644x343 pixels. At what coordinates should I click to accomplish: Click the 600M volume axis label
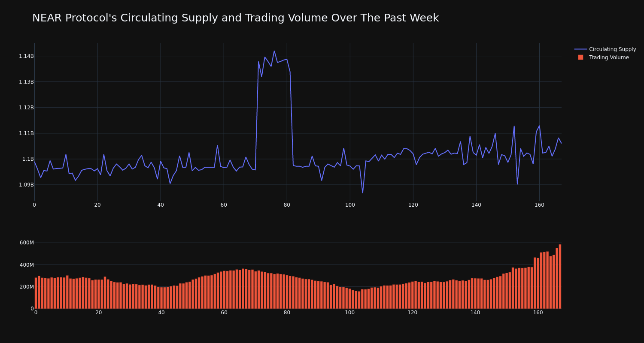pos(27,243)
